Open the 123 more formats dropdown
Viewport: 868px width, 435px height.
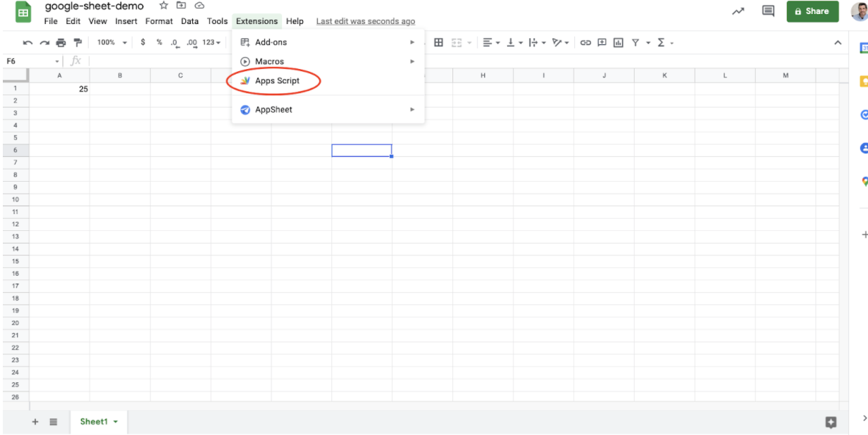(211, 42)
